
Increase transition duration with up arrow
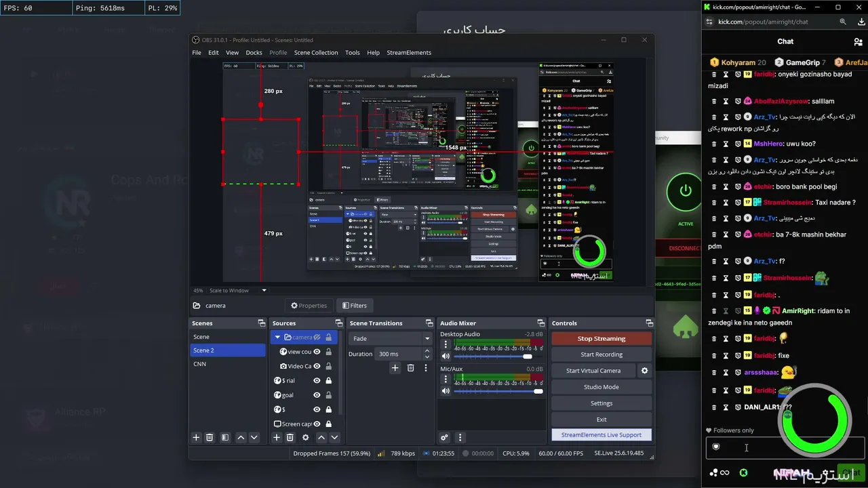[x=427, y=351]
